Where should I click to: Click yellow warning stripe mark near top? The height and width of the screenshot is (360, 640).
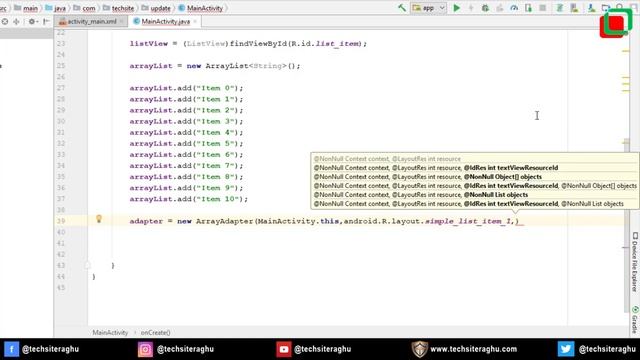[625, 51]
